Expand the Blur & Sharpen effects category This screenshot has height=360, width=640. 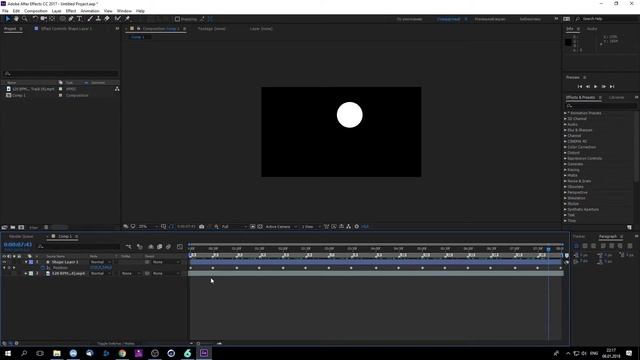click(x=565, y=130)
